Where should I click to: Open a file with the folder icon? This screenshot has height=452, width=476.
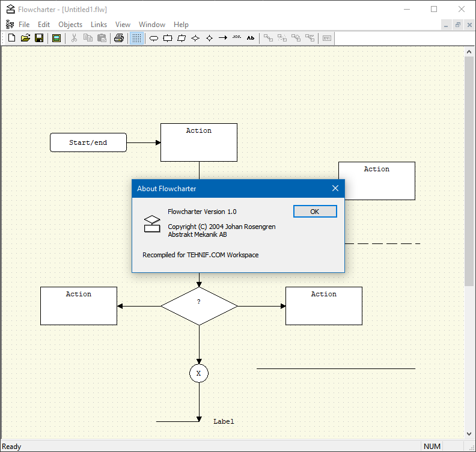tap(25, 38)
